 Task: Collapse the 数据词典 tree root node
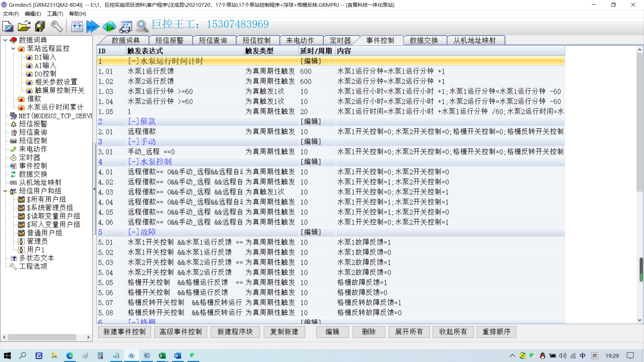pyautogui.click(x=5, y=40)
